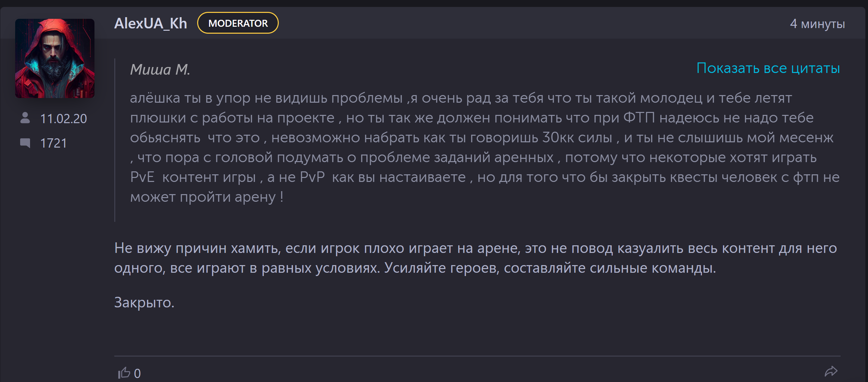The height and width of the screenshot is (382, 868).
Task: Click the MODERATOR badge
Action: [x=238, y=23]
